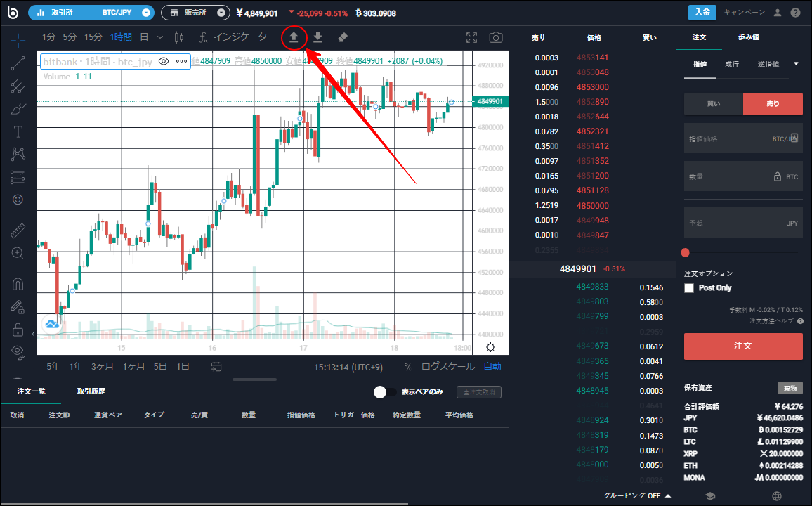Viewport: 812px width, 506px height.
Task: Click the 入金 deposit button
Action: 702,12
